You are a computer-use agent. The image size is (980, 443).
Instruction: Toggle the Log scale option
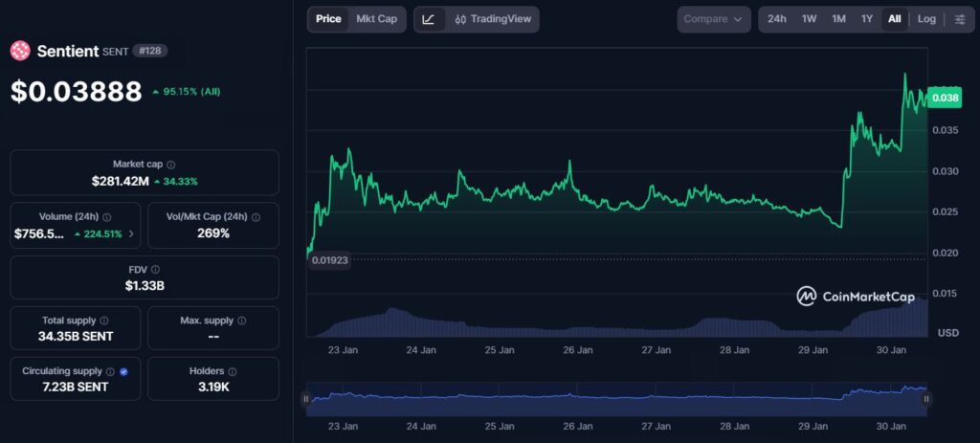[926, 19]
